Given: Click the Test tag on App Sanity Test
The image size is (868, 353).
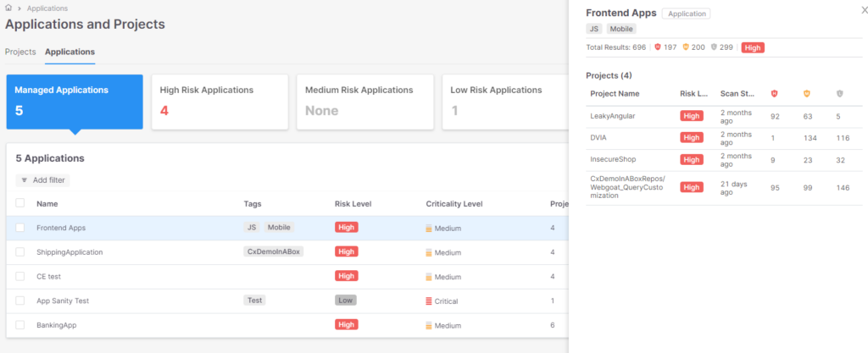Looking at the screenshot, I should (254, 300).
